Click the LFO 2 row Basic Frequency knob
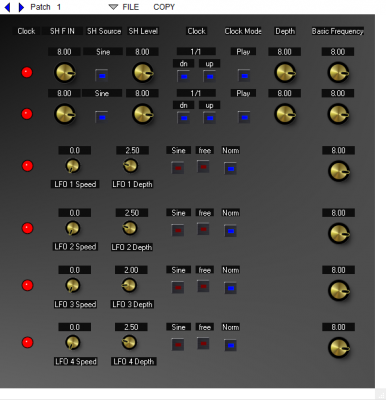Image resolution: width=386 pixels, height=400 pixels. pos(339,233)
